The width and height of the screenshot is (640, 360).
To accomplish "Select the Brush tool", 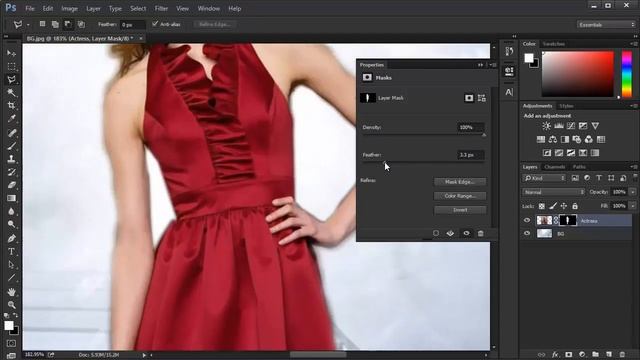I will [11, 146].
